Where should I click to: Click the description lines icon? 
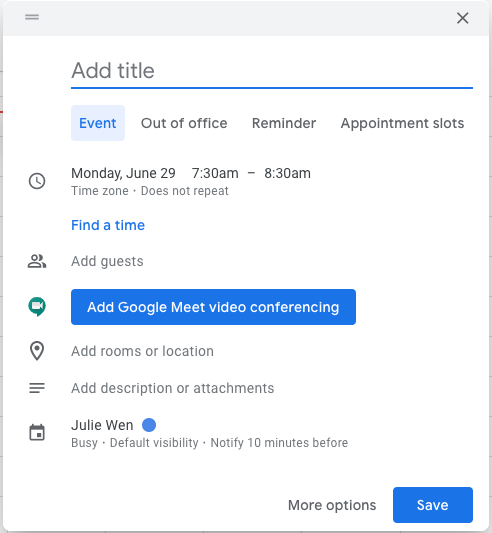pyautogui.click(x=37, y=388)
